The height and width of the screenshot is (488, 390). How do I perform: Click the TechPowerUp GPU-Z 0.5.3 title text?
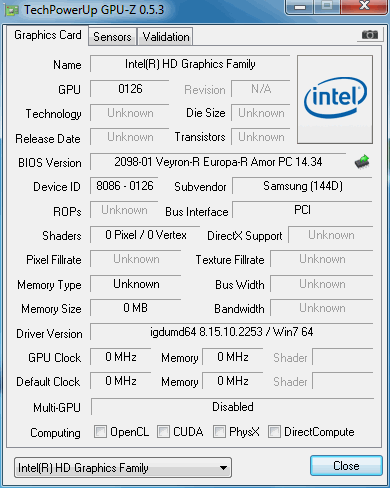pos(94,10)
